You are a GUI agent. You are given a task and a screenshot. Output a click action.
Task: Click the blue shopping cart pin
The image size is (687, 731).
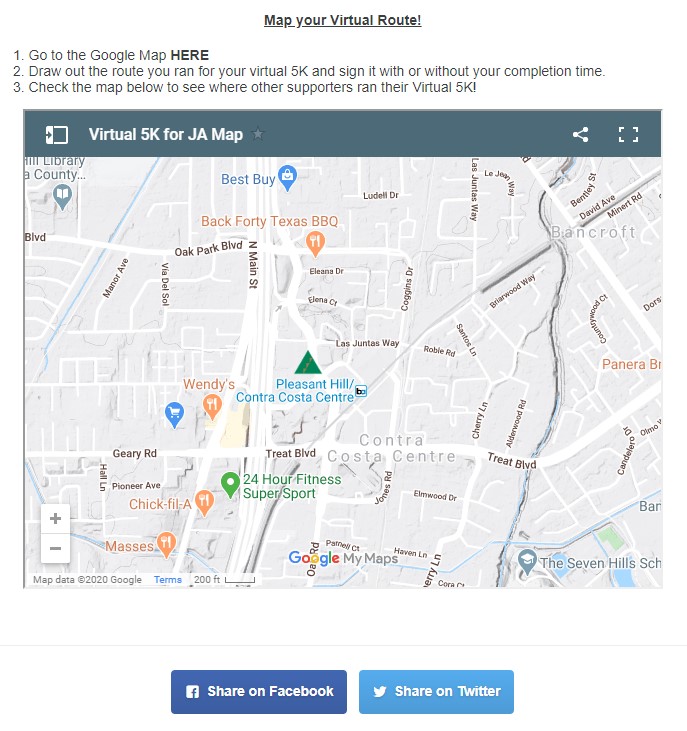point(174,414)
